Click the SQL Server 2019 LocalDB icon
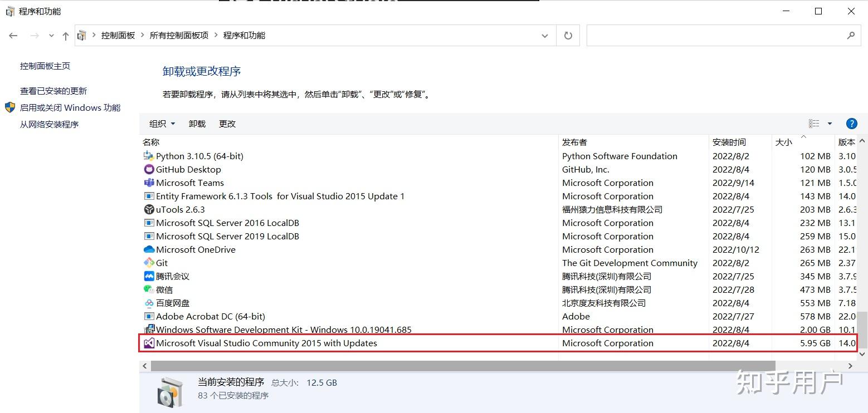This screenshot has width=868, height=413. (x=149, y=236)
